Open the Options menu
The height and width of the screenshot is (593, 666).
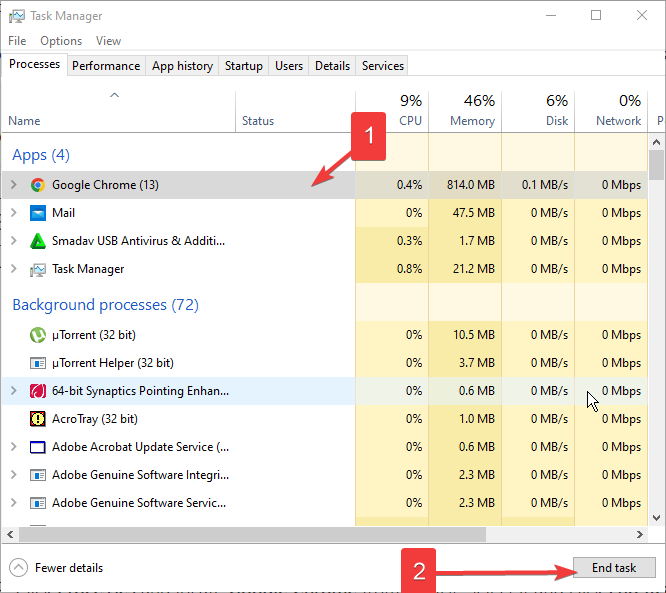pyautogui.click(x=61, y=41)
